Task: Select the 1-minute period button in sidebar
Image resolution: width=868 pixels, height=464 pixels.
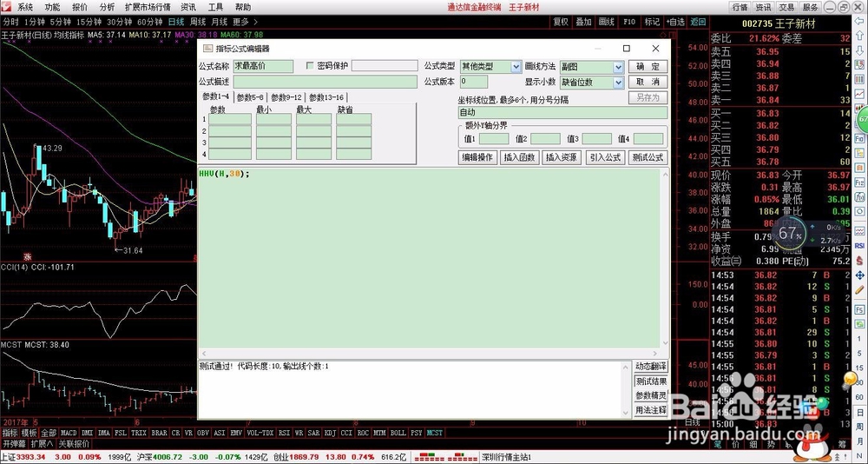Action: tap(859, 339)
